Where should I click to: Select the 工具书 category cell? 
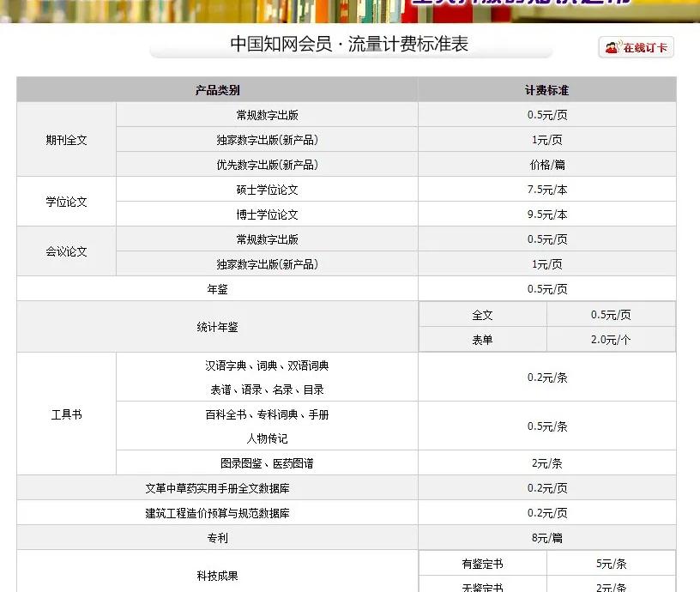click(67, 414)
